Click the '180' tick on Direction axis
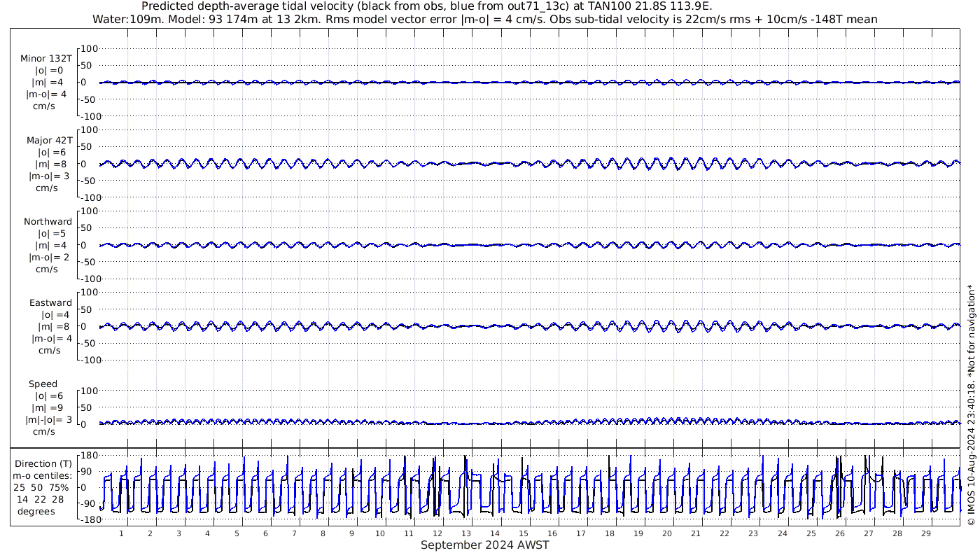Image resolution: width=980 pixels, height=560 pixels. (90, 455)
